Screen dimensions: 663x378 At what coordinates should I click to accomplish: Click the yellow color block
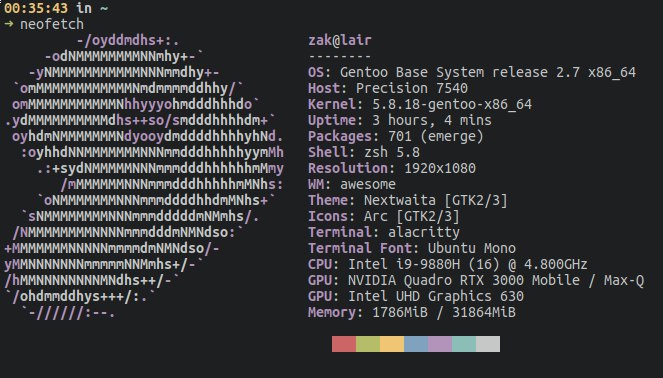click(392, 344)
